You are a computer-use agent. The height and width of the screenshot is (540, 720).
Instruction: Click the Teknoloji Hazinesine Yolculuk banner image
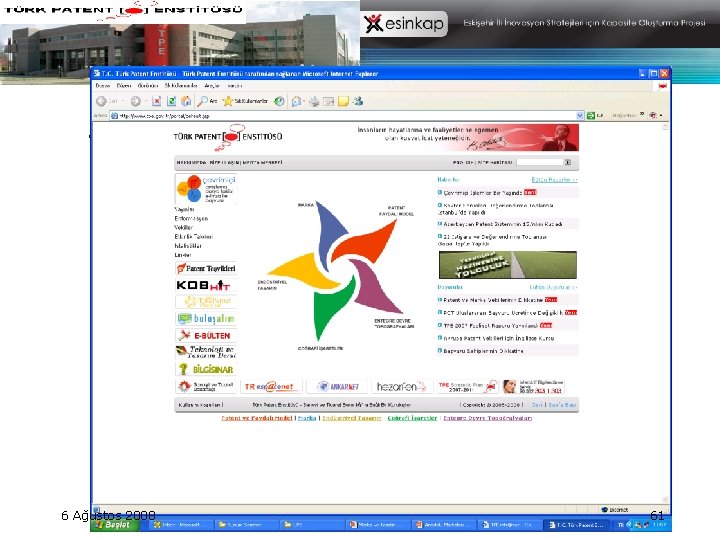coord(507,265)
